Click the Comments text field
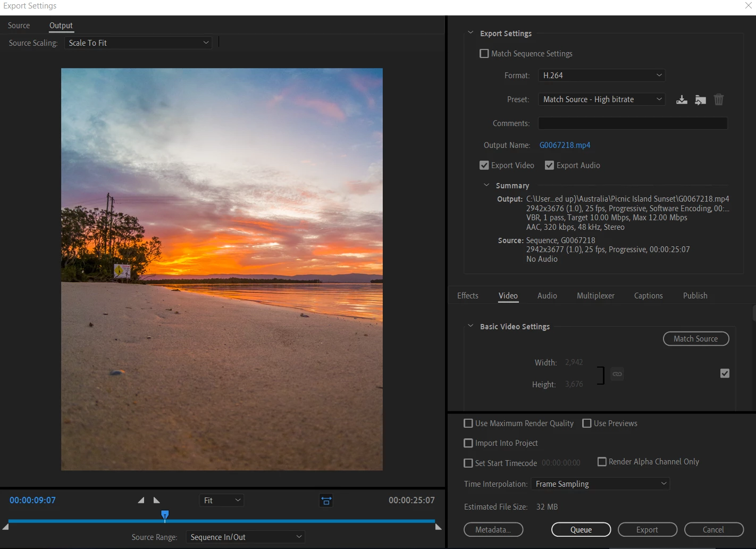 (x=633, y=123)
